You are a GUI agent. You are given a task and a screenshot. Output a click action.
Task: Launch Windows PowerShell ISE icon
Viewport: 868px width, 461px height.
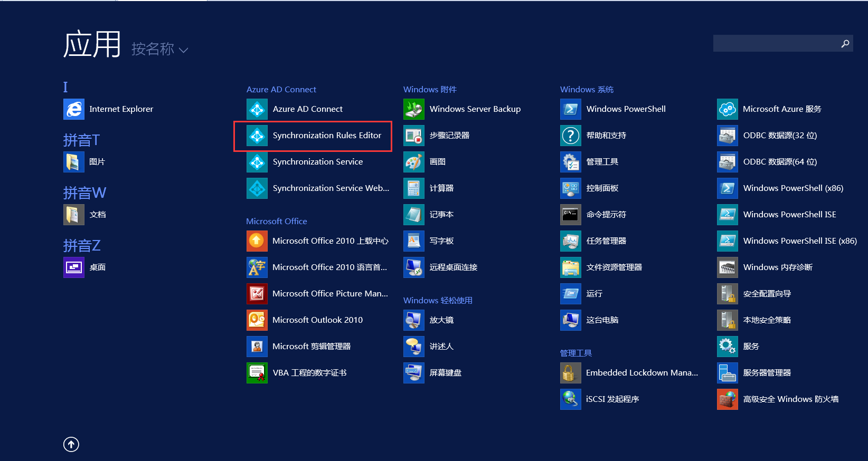click(x=728, y=215)
